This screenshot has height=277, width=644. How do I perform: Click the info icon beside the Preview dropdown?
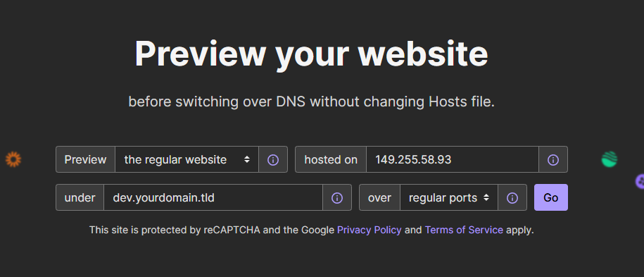(x=273, y=159)
